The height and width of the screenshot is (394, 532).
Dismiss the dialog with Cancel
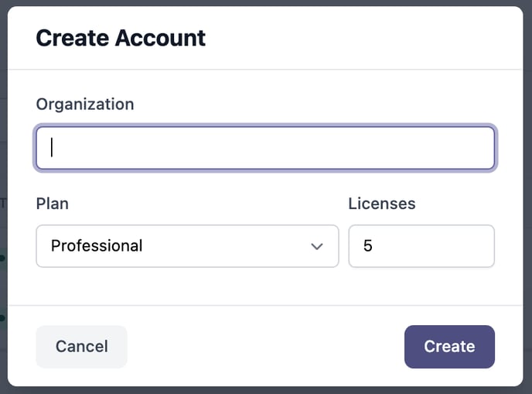[82, 347]
